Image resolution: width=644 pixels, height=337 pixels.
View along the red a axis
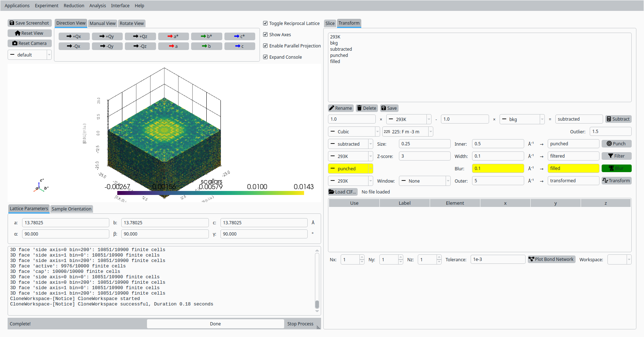click(173, 46)
